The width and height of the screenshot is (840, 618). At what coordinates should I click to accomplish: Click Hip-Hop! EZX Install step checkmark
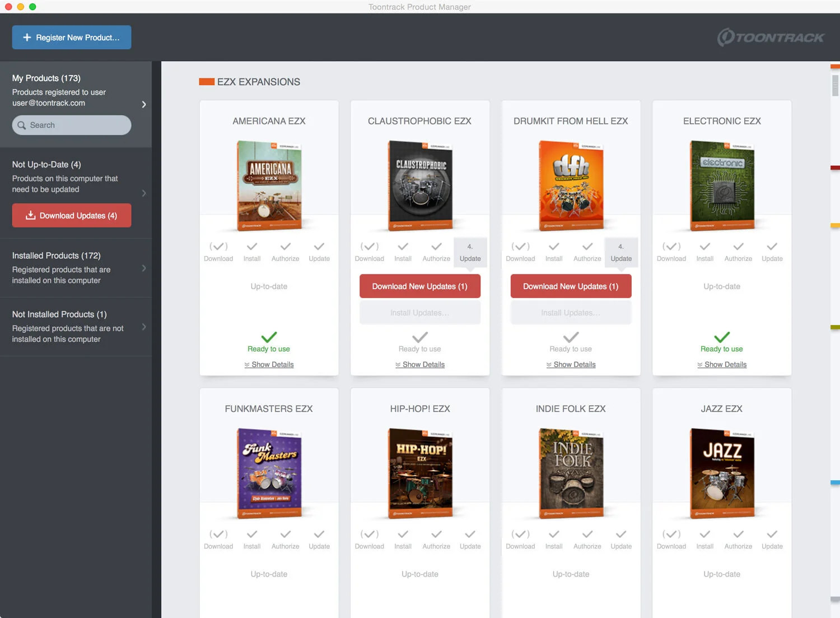pos(403,535)
